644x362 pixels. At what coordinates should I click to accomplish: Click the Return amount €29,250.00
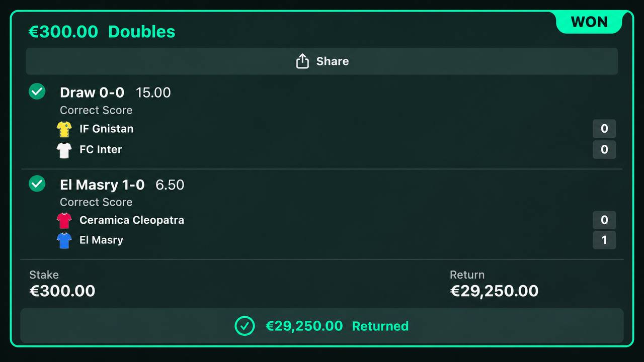[494, 291]
